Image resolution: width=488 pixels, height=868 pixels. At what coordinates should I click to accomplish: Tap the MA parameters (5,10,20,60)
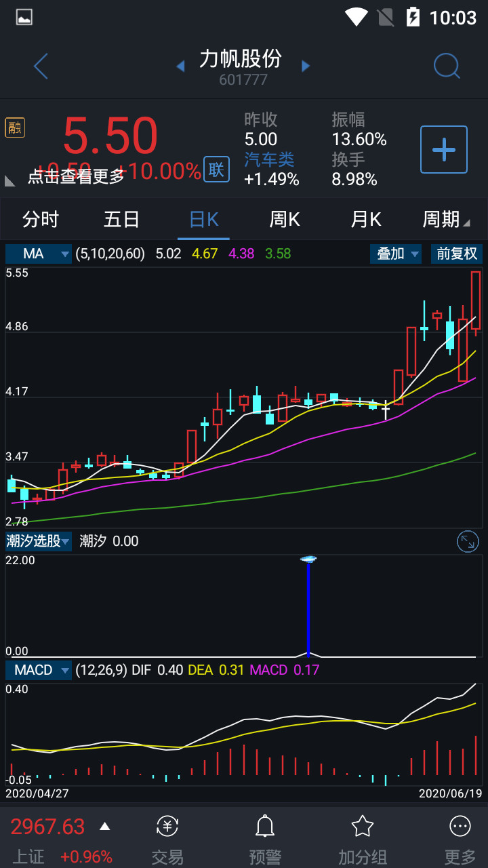coord(110,254)
